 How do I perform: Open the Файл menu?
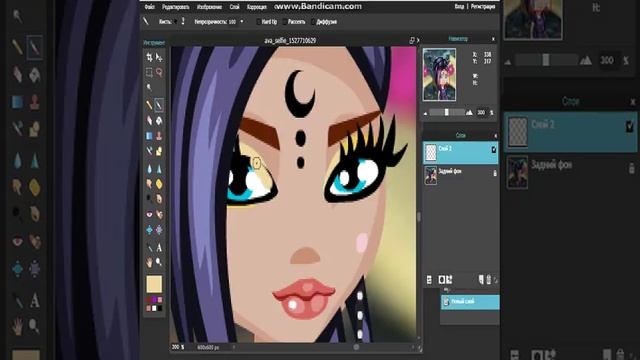pyautogui.click(x=149, y=7)
